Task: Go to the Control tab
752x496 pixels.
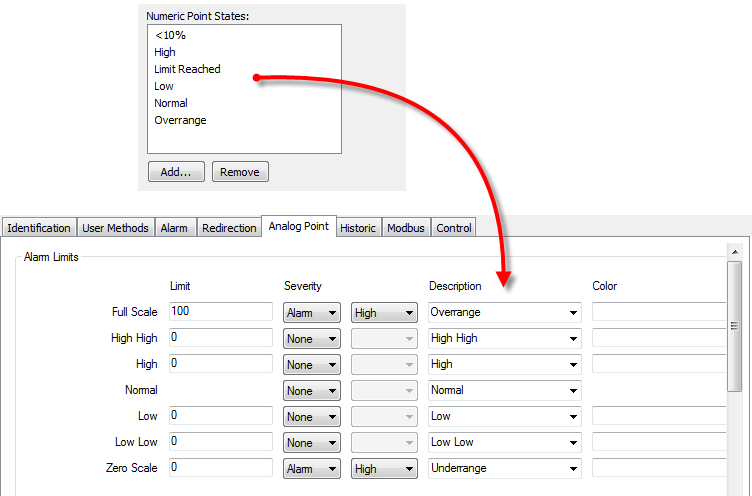Action: tap(454, 228)
